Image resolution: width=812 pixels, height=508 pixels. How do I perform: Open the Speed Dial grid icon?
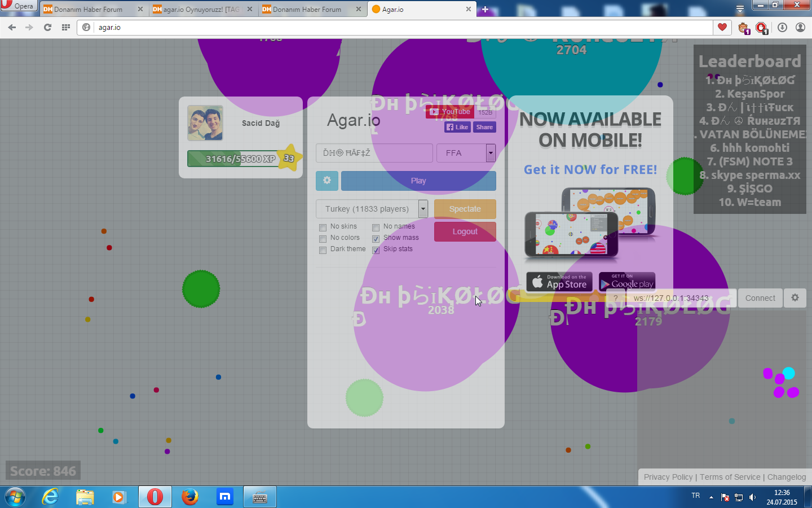pyautogui.click(x=65, y=27)
